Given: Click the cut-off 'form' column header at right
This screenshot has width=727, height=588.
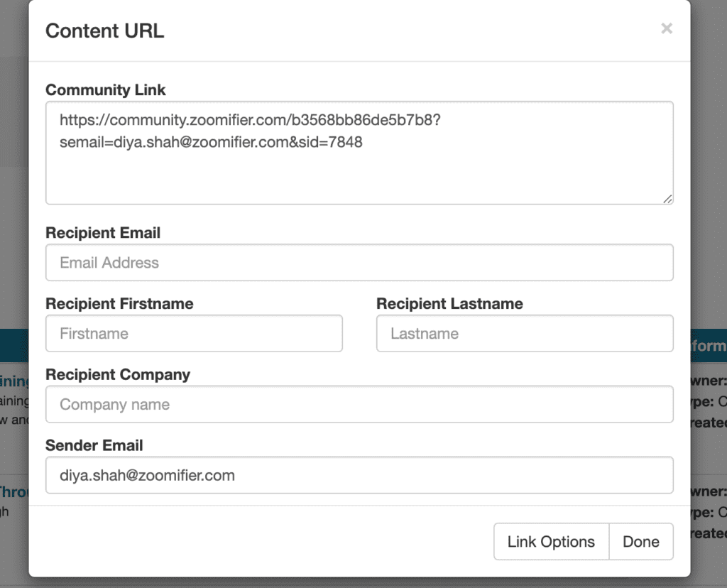Looking at the screenshot, I should (x=709, y=345).
